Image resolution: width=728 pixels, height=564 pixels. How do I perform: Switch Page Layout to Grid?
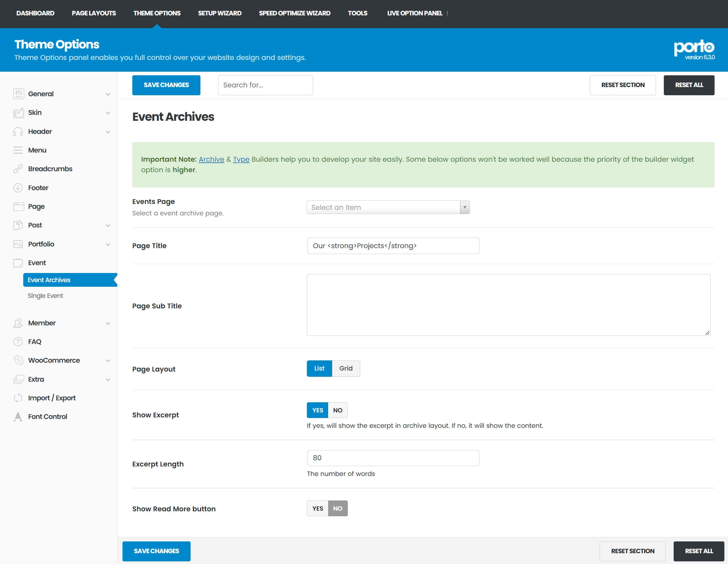pyautogui.click(x=346, y=369)
